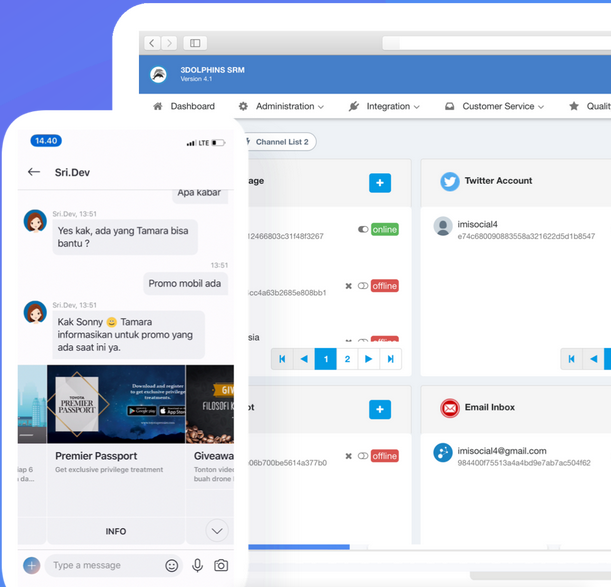The width and height of the screenshot is (611, 587).
Task: Click the Email Inbox envelope icon
Action: coord(450,408)
